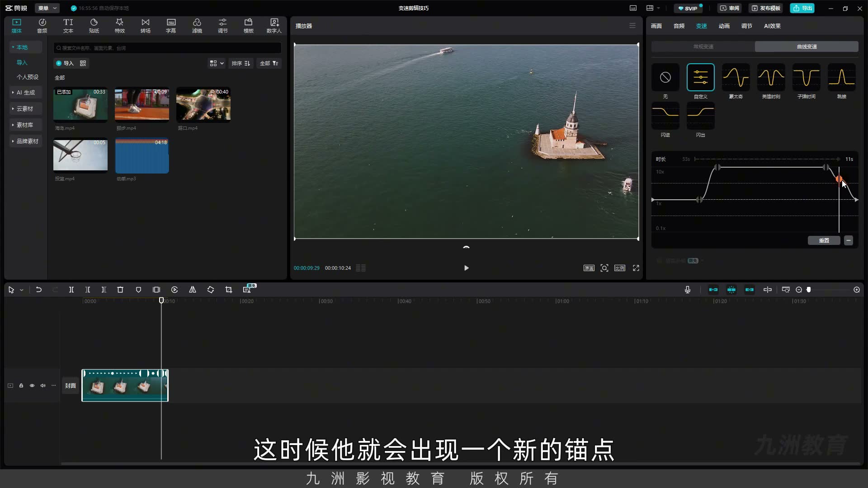Click the player hamburger menu icon
Viewport: 868px width, 488px height.
[632, 26]
